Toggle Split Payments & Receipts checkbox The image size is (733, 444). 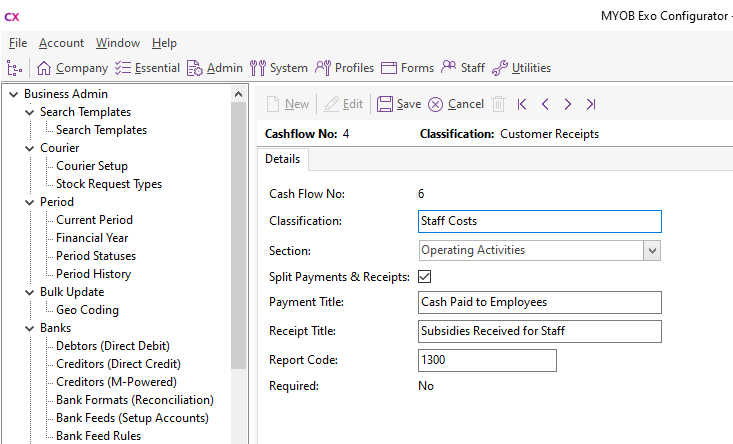(425, 276)
